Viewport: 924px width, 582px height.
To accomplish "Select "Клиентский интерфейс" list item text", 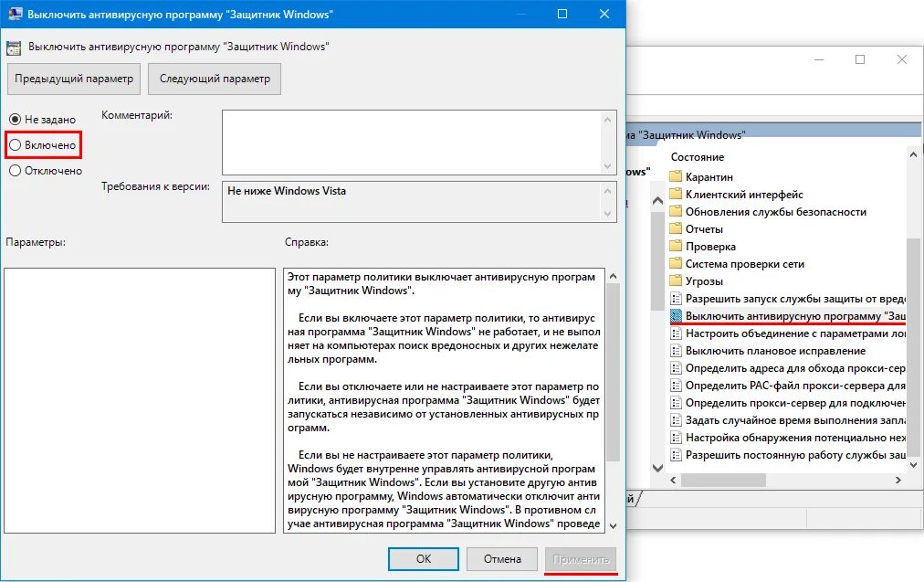I will [x=744, y=194].
